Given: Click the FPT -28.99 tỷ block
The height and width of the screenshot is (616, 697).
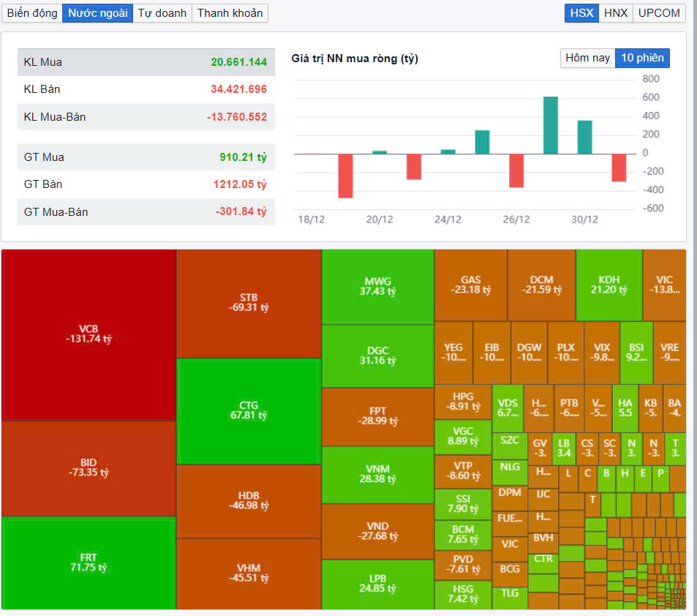Looking at the screenshot, I should 378,417.
